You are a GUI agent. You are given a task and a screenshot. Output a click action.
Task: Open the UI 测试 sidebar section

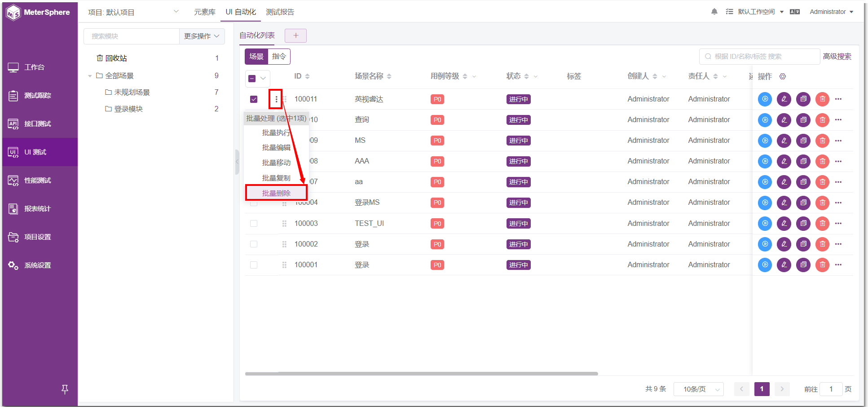[40, 152]
